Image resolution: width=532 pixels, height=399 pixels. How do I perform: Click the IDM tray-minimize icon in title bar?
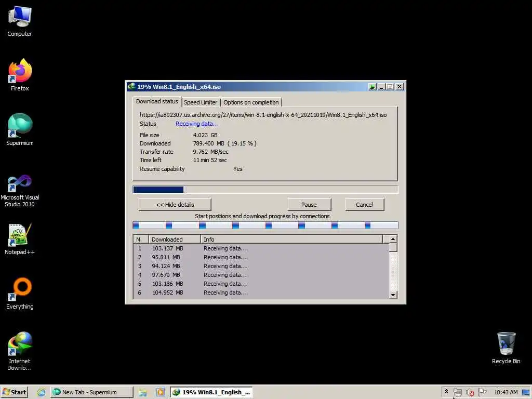(x=372, y=87)
